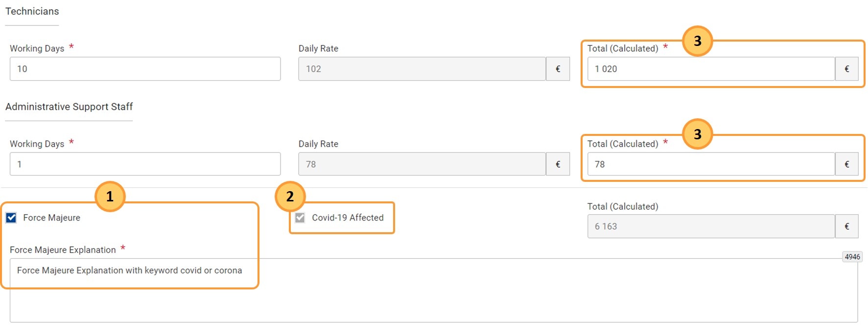Click the Technicians Daily Rate field 102
The width and height of the screenshot is (868, 329).
pos(422,69)
